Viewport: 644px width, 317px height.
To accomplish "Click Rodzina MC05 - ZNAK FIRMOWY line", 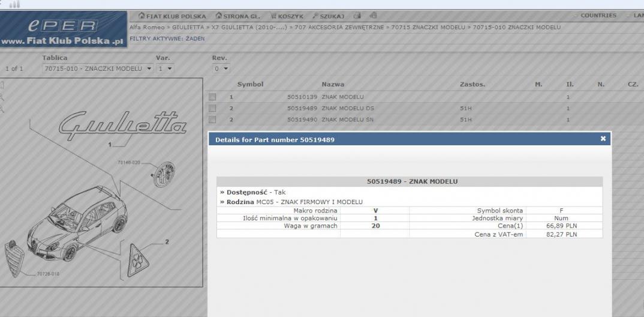I will point(291,202).
